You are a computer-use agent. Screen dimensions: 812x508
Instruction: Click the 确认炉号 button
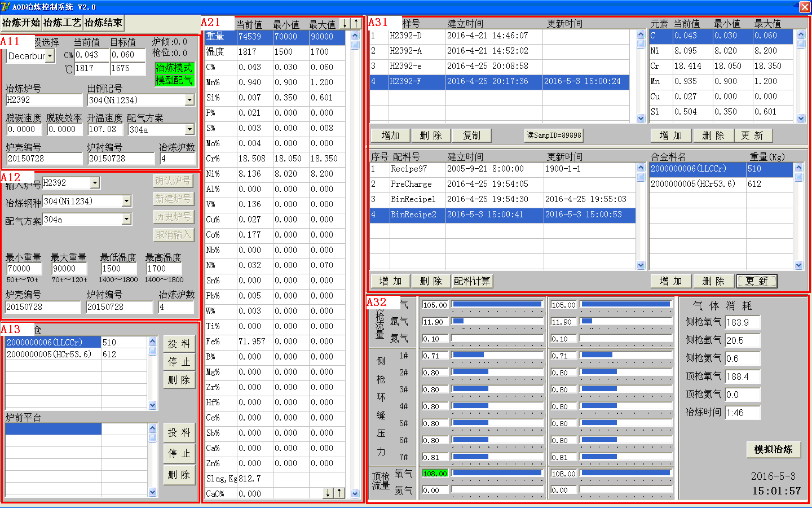coord(173,181)
